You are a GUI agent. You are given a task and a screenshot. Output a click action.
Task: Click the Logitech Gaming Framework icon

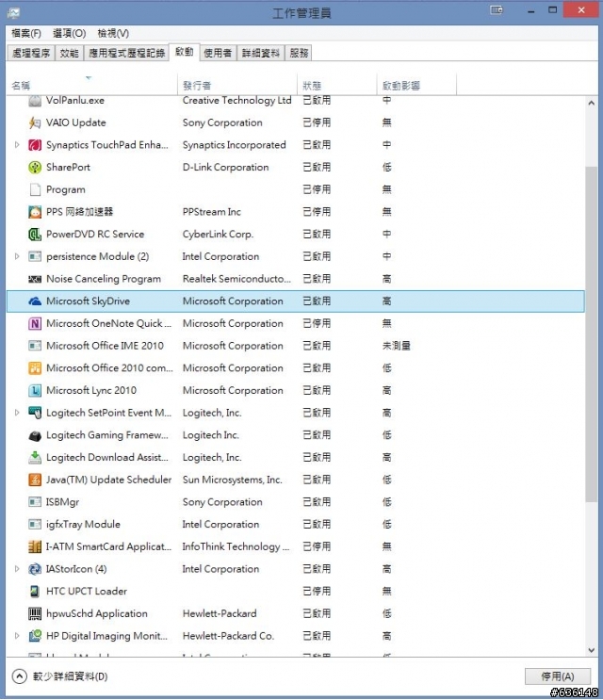(35, 435)
